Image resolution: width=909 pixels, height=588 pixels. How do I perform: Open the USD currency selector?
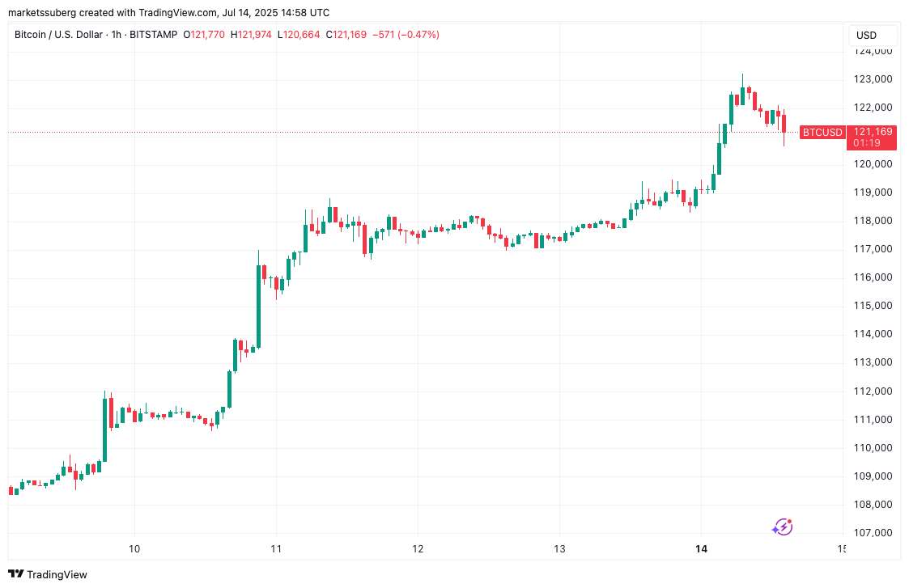point(867,36)
